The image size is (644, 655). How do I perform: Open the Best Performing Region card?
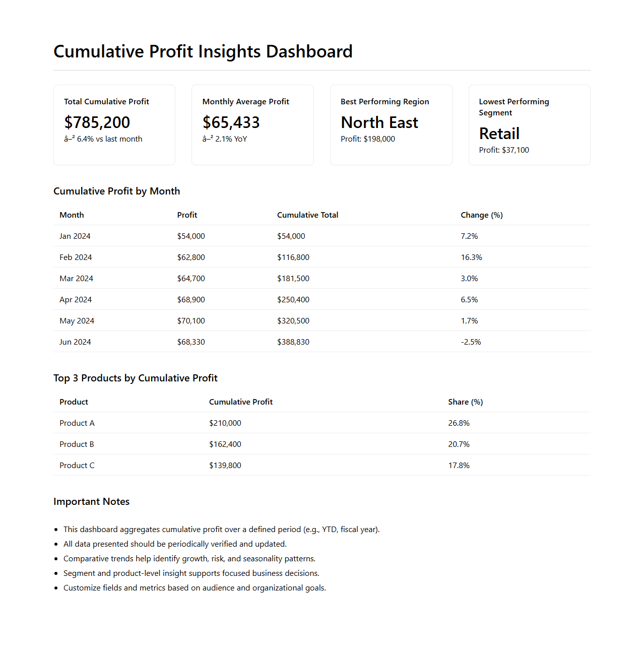pyautogui.click(x=391, y=124)
